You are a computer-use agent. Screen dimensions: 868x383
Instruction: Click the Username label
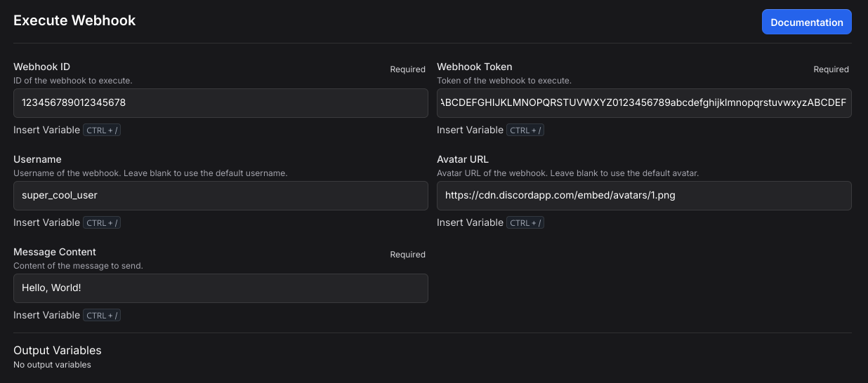(x=37, y=159)
